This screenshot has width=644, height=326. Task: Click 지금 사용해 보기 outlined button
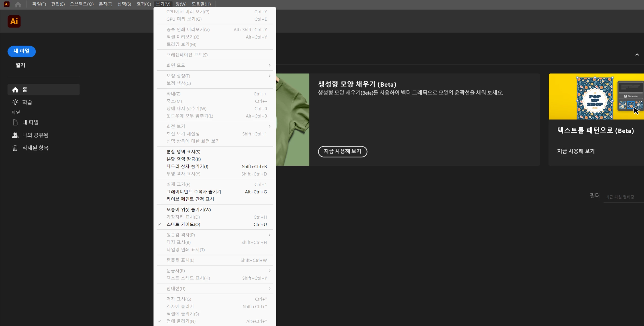pos(342,151)
